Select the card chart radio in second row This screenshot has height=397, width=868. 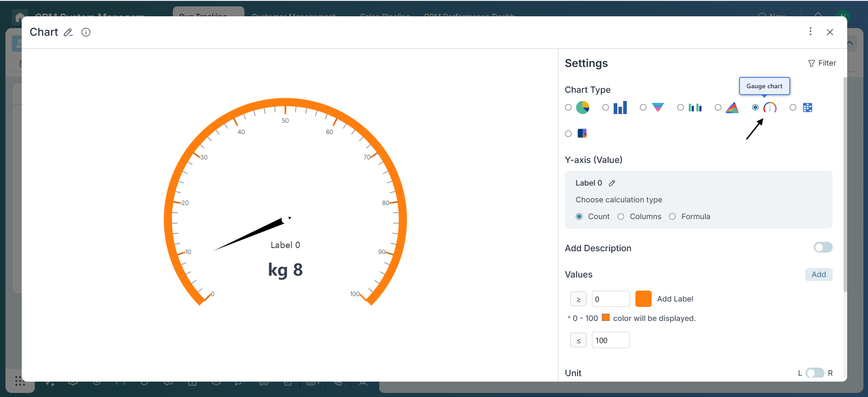[x=568, y=134]
